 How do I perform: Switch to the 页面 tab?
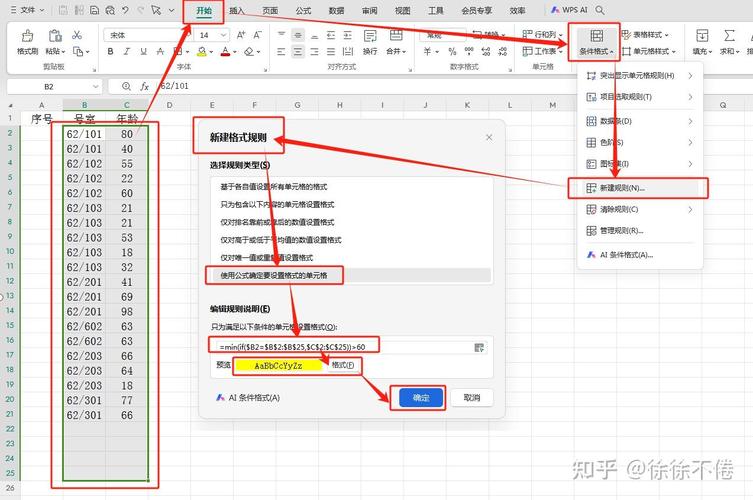click(x=270, y=11)
